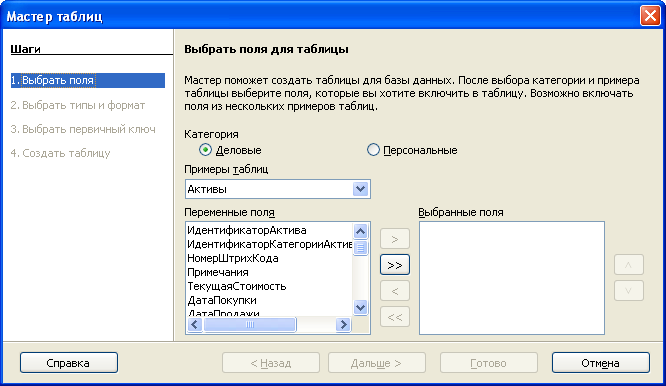Click the Дальше > button
This screenshot has height=386, width=666.
[377, 363]
